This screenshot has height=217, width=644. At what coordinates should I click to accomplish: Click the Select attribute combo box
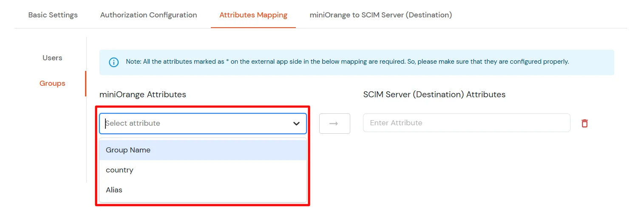[203, 123]
